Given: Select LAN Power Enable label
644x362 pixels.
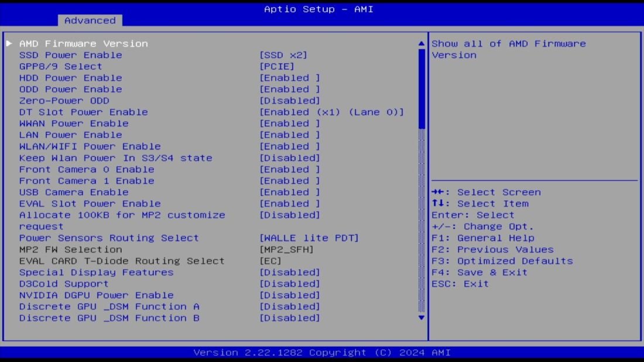Looking at the screenshot, I should pyautogui.click(x=71, y=135).
